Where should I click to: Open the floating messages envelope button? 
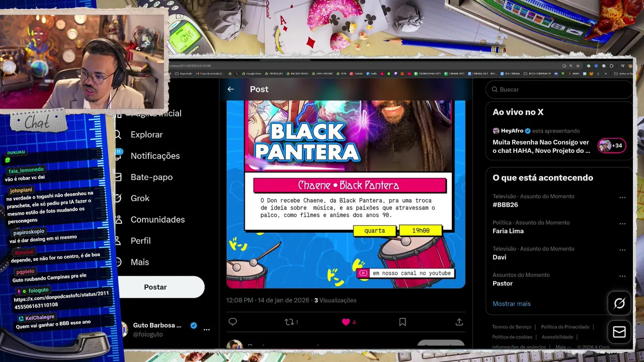click(619, 332)
